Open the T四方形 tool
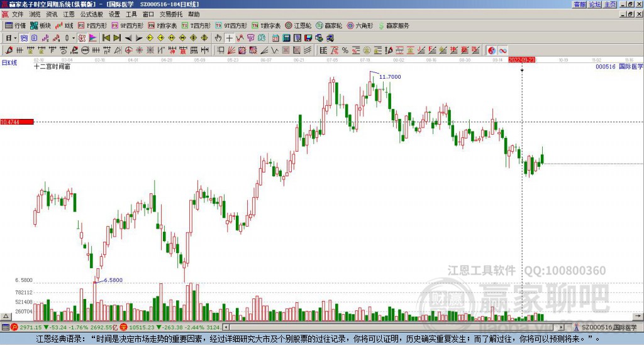 196,25
